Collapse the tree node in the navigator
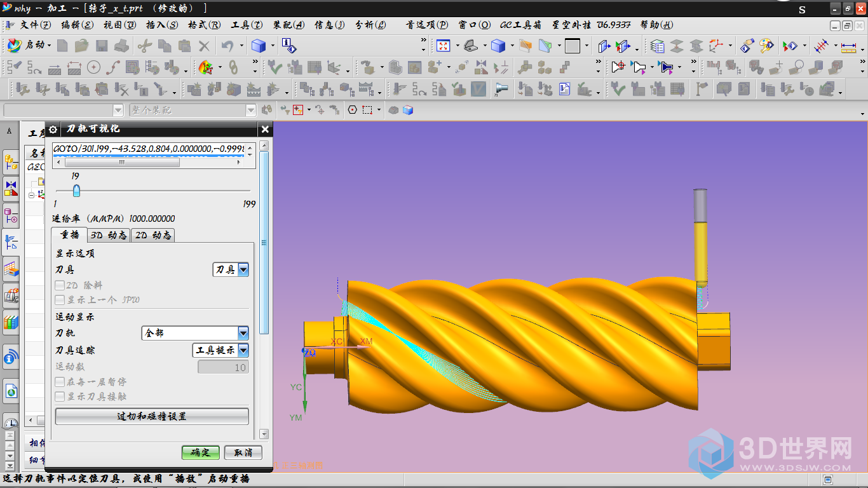 click(31, 194)
